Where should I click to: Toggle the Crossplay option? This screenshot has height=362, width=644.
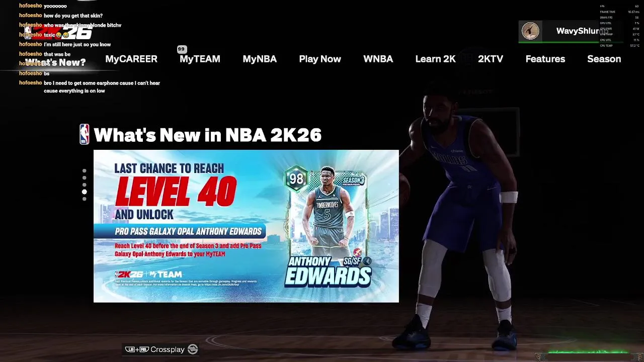162,349
